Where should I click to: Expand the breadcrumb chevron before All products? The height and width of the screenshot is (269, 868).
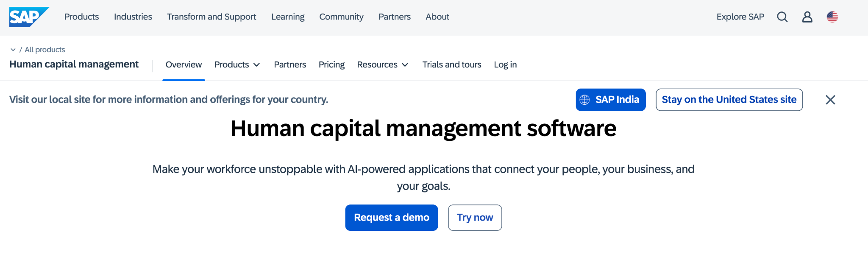(13, 50)
